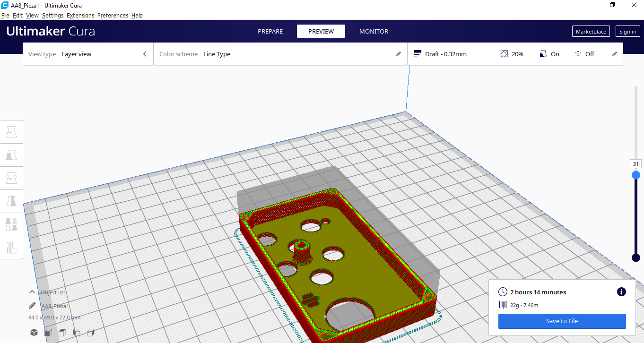Screen dimensions: 644x343
Task: Open the Extensions menu
Action: click(x=80, y=16)
